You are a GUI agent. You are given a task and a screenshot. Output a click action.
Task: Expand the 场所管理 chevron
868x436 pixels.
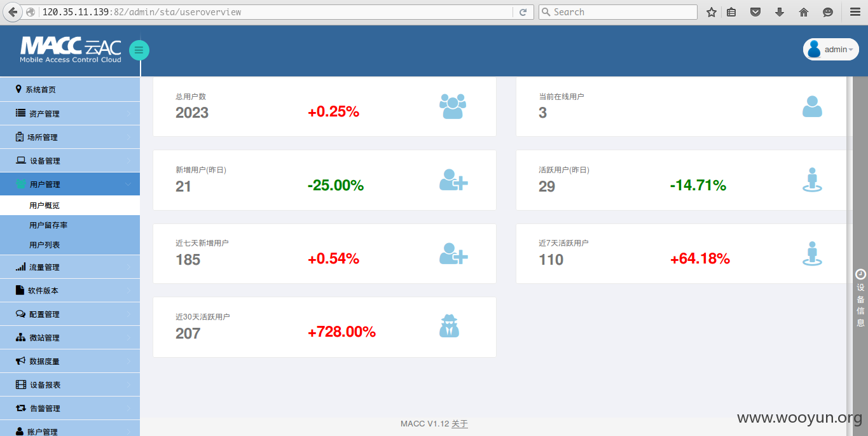[129, 137]
